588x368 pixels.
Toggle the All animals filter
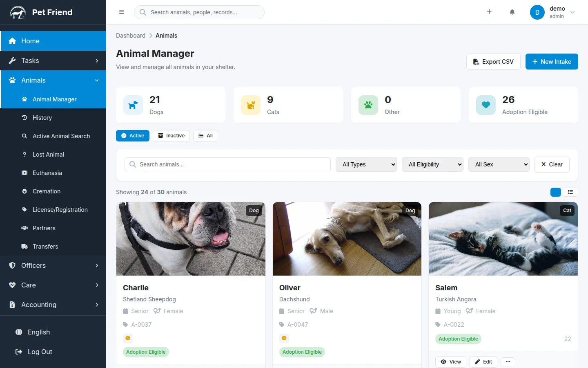[205, 135]
